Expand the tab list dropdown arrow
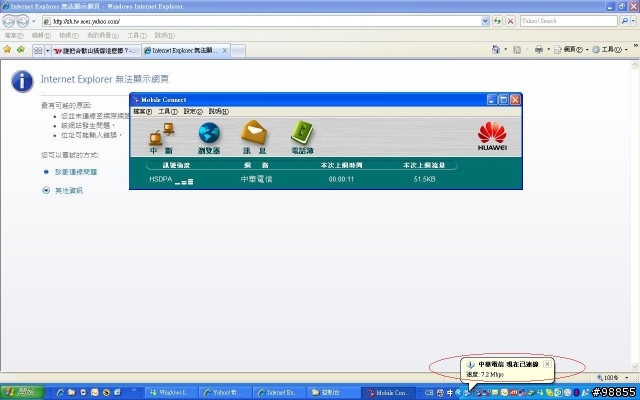The width and height of the screenshot is (640, 400). pyautogui.click(x=48, y=51)
